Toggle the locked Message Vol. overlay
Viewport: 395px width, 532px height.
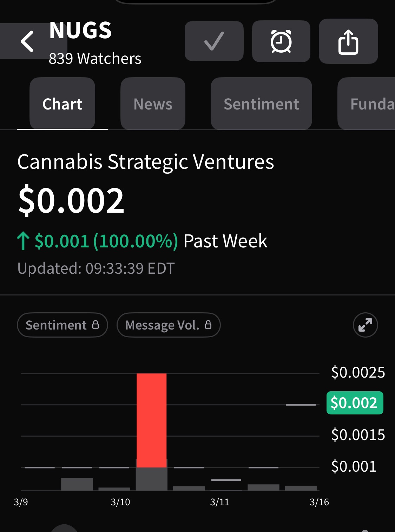pos(169,325)
